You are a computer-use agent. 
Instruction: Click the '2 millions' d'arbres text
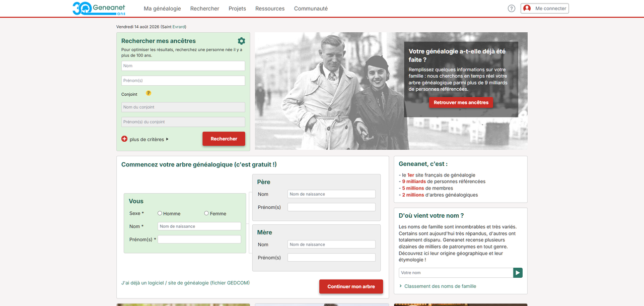(413, 195)
